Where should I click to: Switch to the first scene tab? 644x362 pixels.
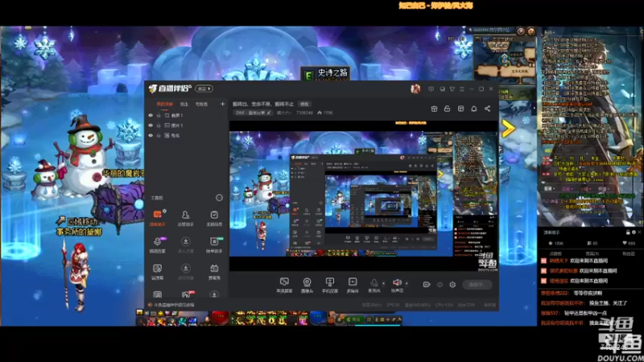(165, 105)
